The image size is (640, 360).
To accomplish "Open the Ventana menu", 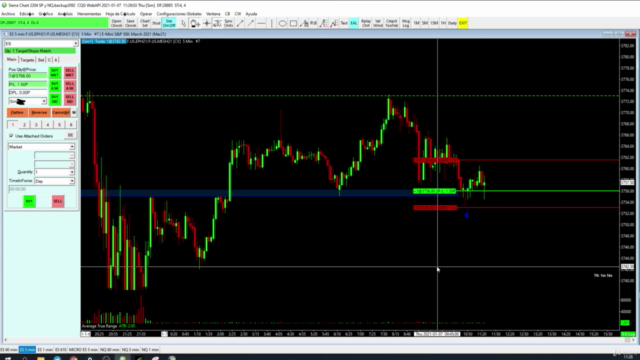I will (x=213, y=14).
